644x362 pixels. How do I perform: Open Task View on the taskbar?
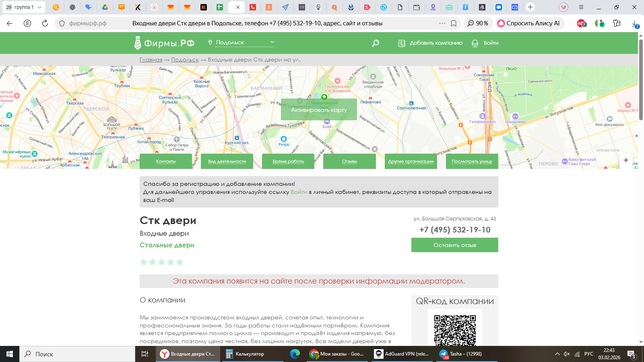(145, 354)
